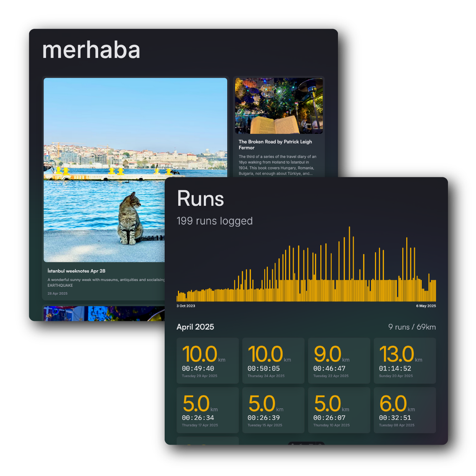Select the Thursday 24 Apr 2025 run card
This screenshot has height=476, width=476.
pyautogui.click(x=273, y=361)
